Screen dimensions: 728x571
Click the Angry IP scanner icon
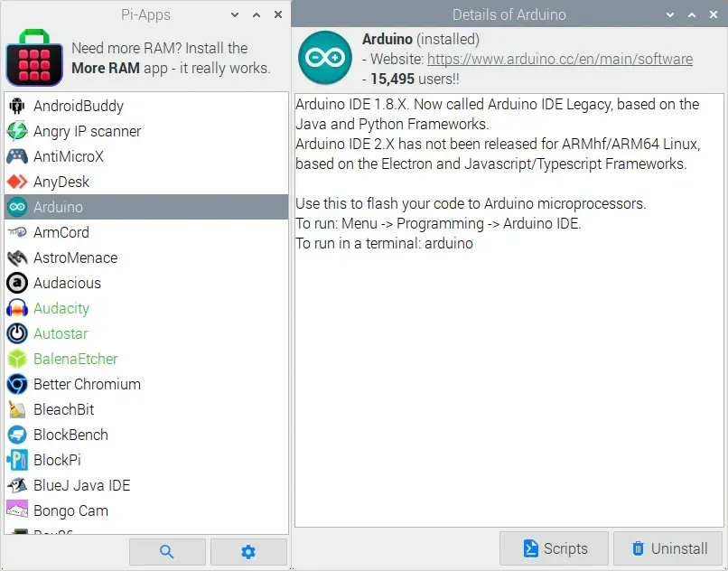pos(17,131)
